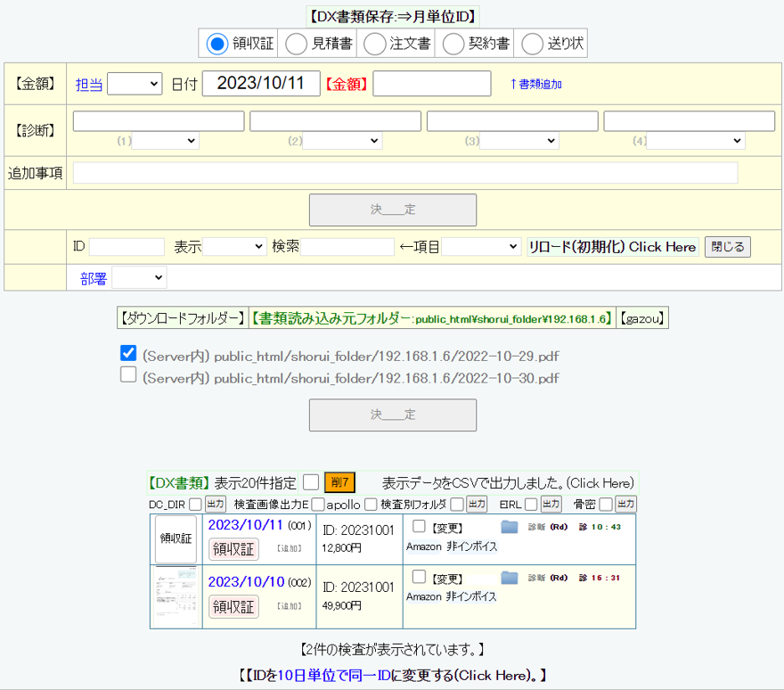Click the 領収証 tag in 2023/10/11 row

coord(233,549)
